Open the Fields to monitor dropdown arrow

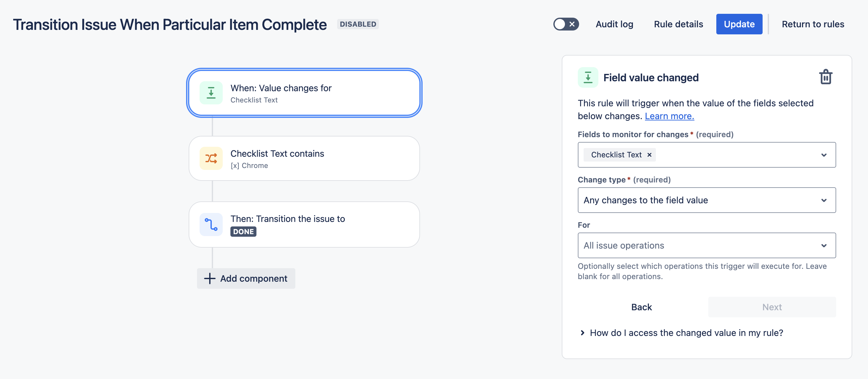point(824,155)
